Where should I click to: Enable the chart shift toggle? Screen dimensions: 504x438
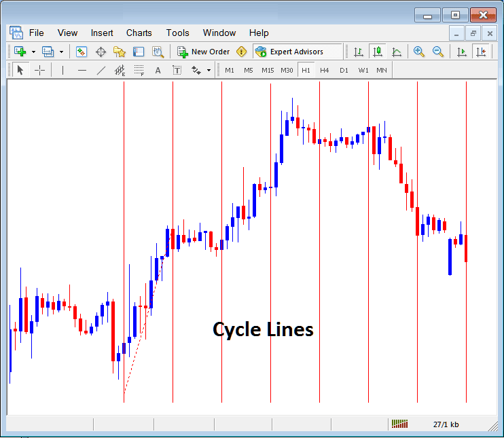click(x=481, y=52)
